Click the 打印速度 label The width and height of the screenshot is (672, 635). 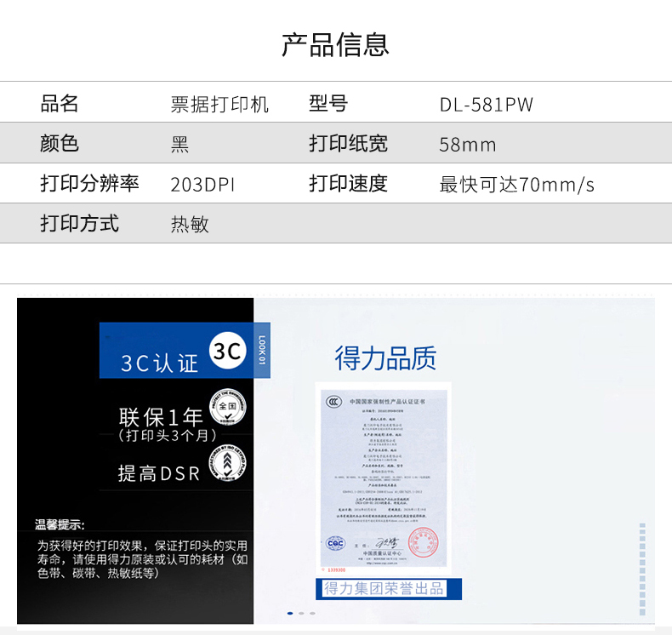(x=349, y=183)
